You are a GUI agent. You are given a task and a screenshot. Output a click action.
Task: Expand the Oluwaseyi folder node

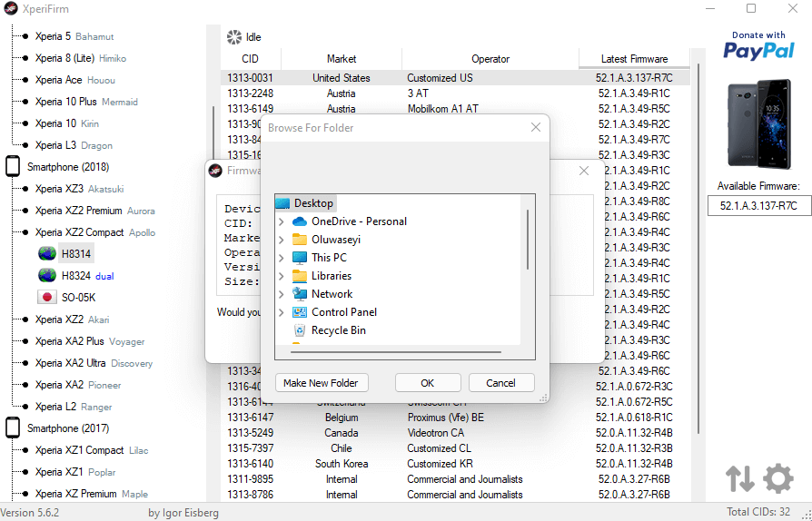[x=282, y=240]
